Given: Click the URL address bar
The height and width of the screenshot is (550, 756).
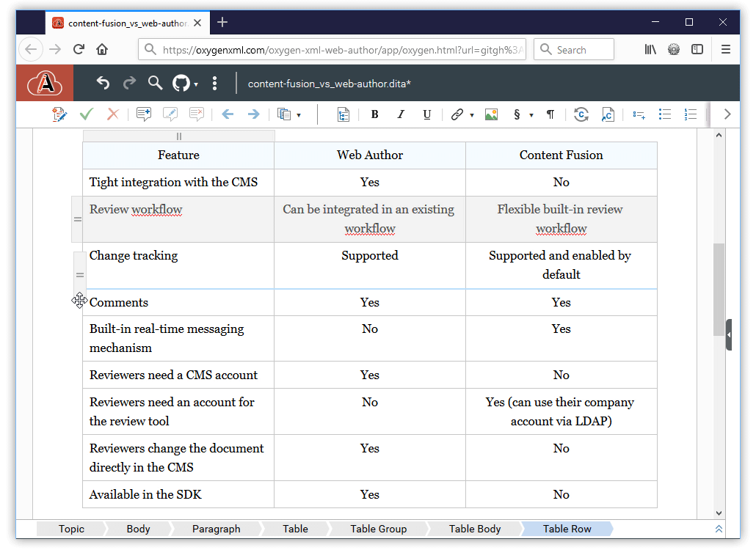Looking at the screenshot, I should pyautogui.click(x=332, y=50).
